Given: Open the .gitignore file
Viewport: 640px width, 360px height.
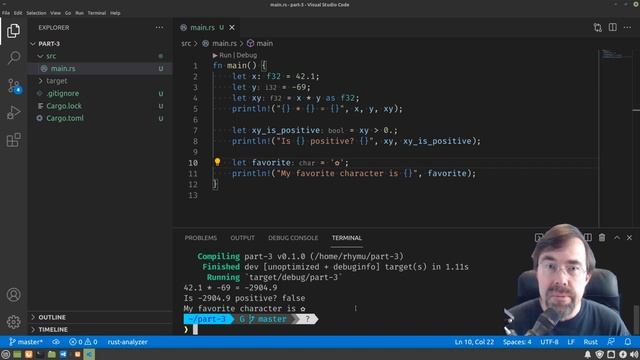Looking at the screenshot, I should click(x=100, y=93).
